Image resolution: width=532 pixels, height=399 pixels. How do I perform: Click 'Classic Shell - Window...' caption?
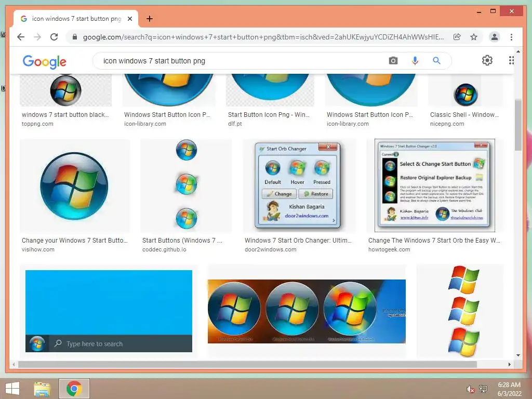[x=464, y=115]
